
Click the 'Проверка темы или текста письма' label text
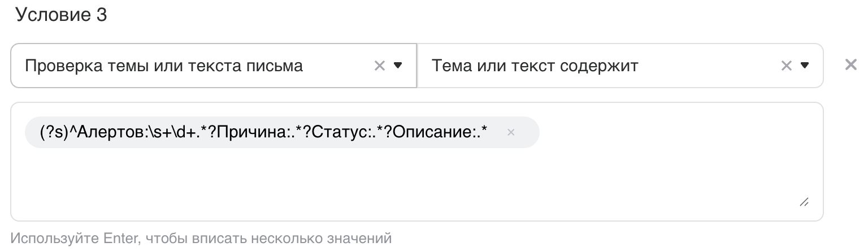coord(164,66)
